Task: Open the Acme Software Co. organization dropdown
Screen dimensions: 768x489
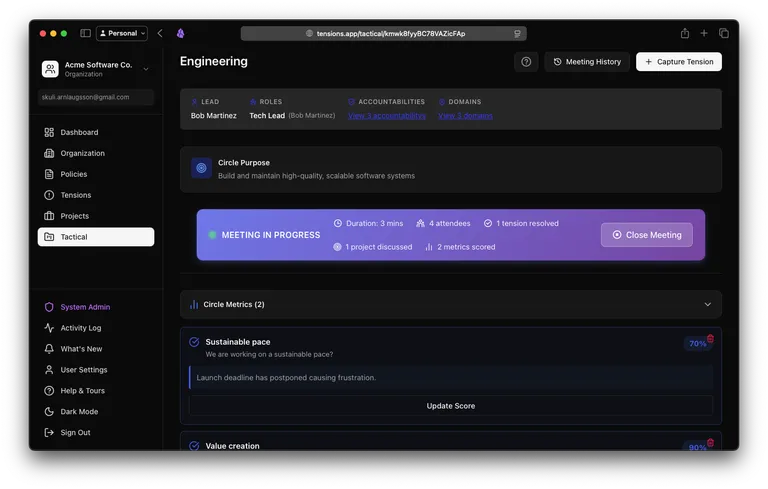Action: coord(146,69)
